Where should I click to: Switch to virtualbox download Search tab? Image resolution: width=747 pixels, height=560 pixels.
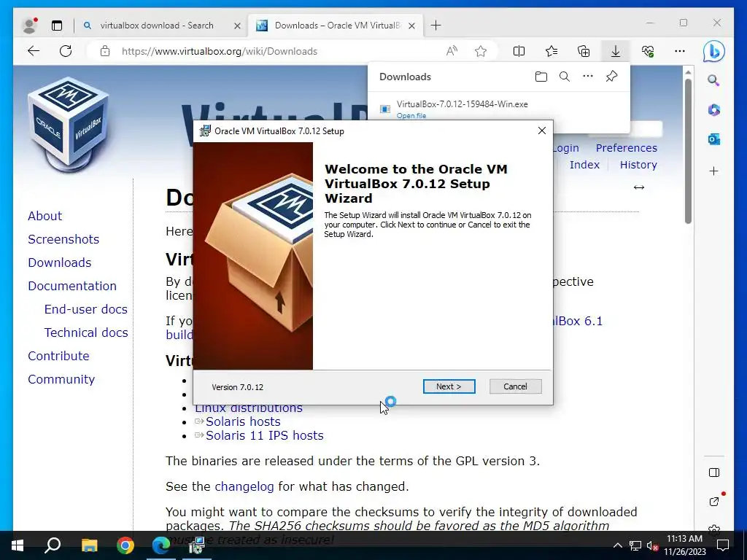pyautogui.click(x=156, y=26)
